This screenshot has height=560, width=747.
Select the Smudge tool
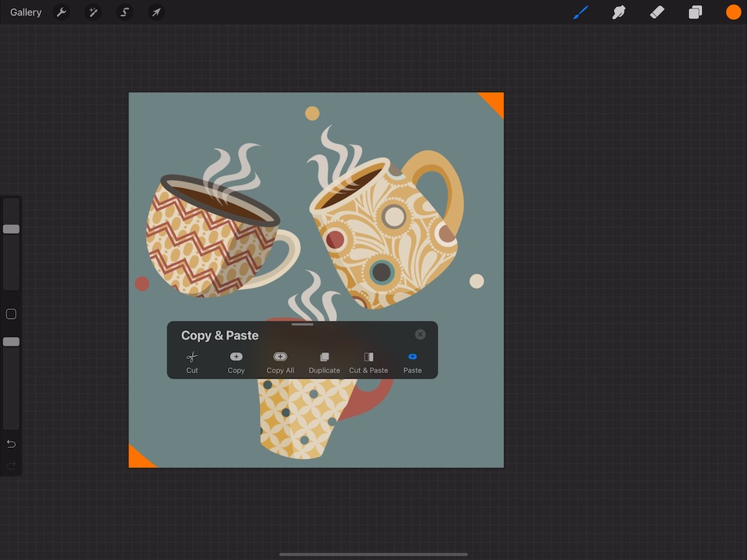[x=619, y=13]
